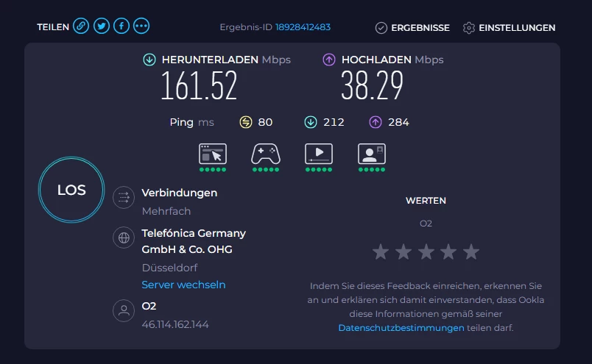Open result ID 18928412483 link
Image resolution: width=592 pixels, height=364 pixels.
[303, 27]
